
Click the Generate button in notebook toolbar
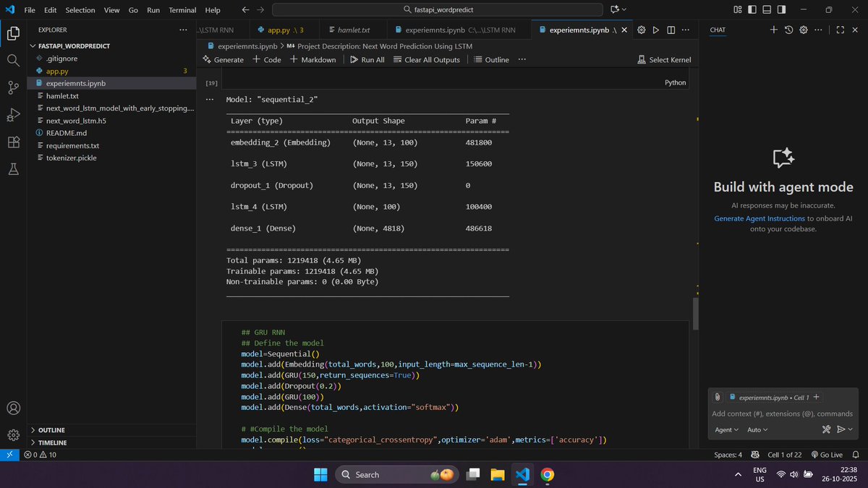point(223,60)
